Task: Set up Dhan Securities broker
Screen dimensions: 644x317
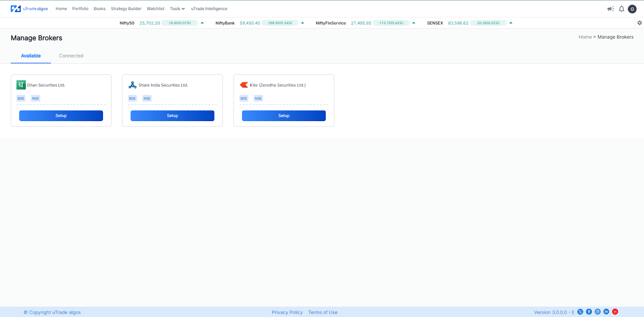Action: click(61, 116)
